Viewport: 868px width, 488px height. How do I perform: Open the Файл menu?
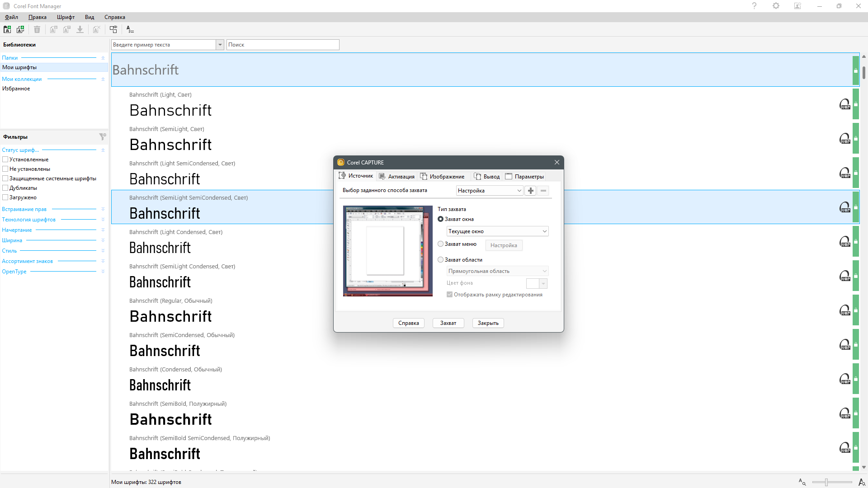point(11,17)
